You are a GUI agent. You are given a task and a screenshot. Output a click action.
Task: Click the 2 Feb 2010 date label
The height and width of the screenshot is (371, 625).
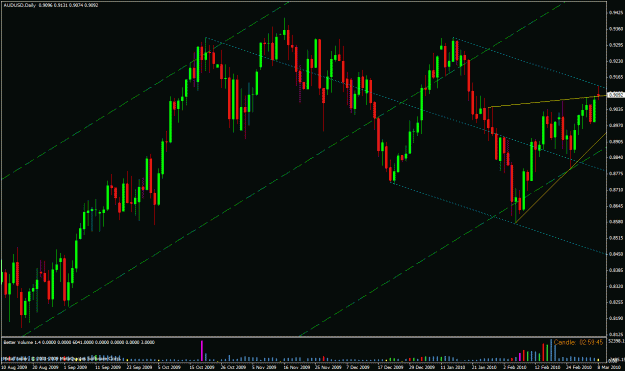[515, 367]
